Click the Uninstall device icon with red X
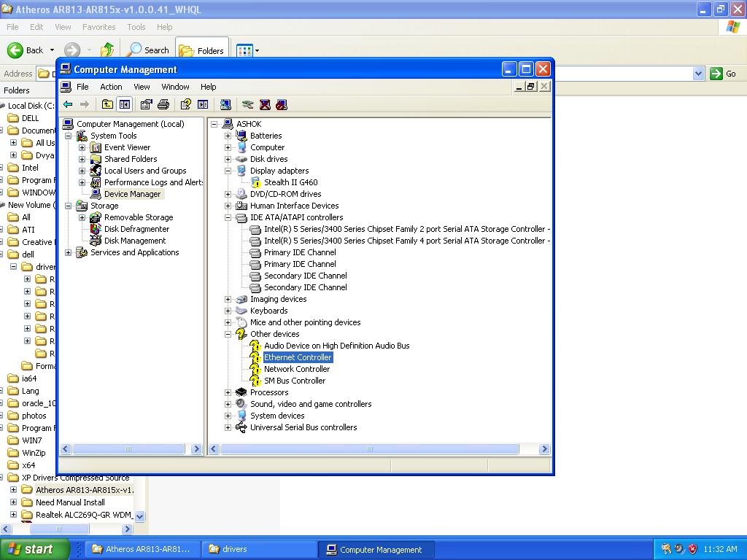 pos(265,105)
